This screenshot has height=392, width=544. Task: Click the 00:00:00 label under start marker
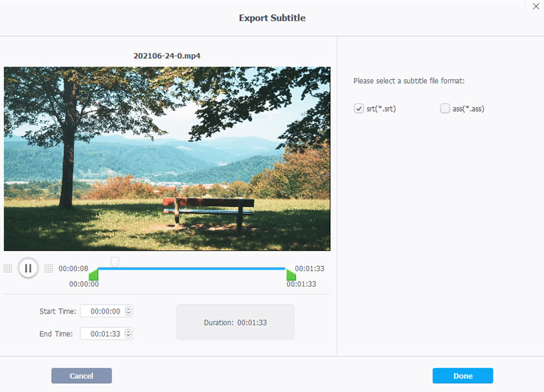coord(84,284)
